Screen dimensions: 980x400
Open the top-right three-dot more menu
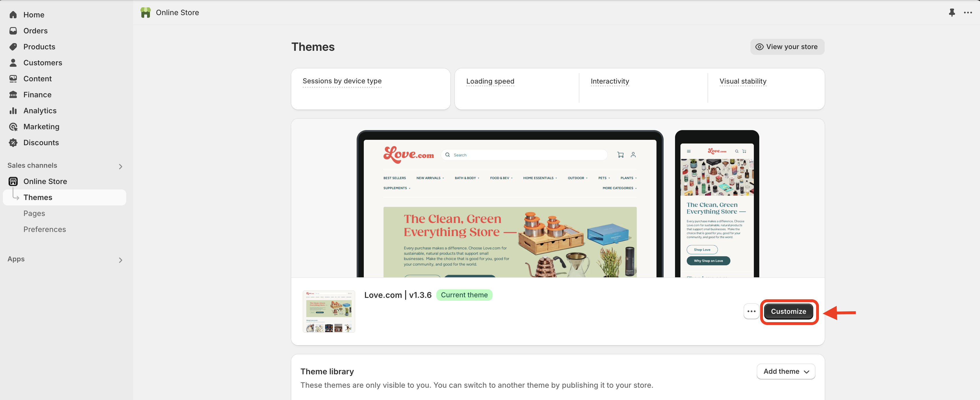point(968,13)
